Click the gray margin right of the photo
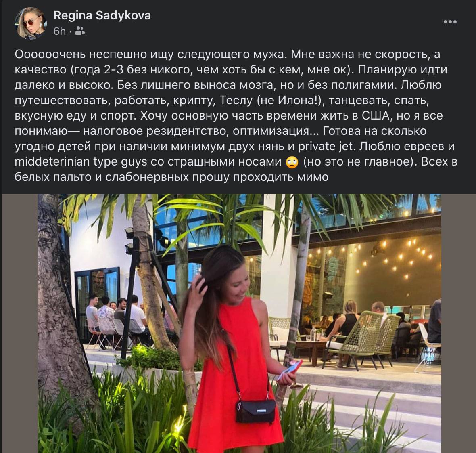The width and height of the screenshot is (476, 453). [458, 323]
